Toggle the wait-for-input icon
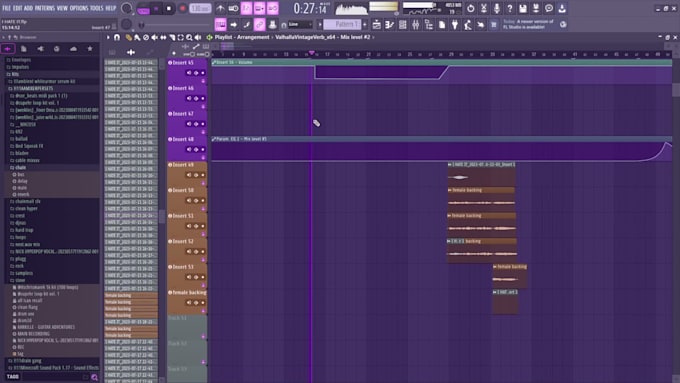Viewport: 680px width, 383px height. coord(233,8)
